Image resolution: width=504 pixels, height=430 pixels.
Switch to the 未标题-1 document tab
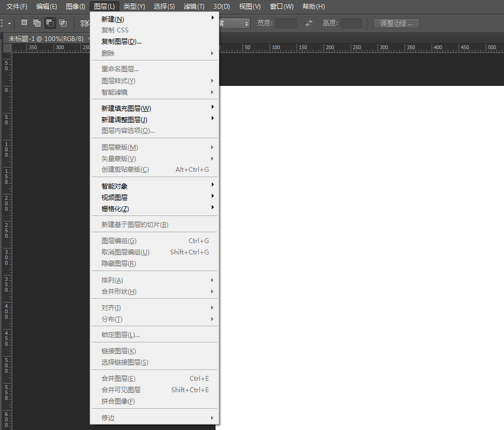tap(45, 38)
